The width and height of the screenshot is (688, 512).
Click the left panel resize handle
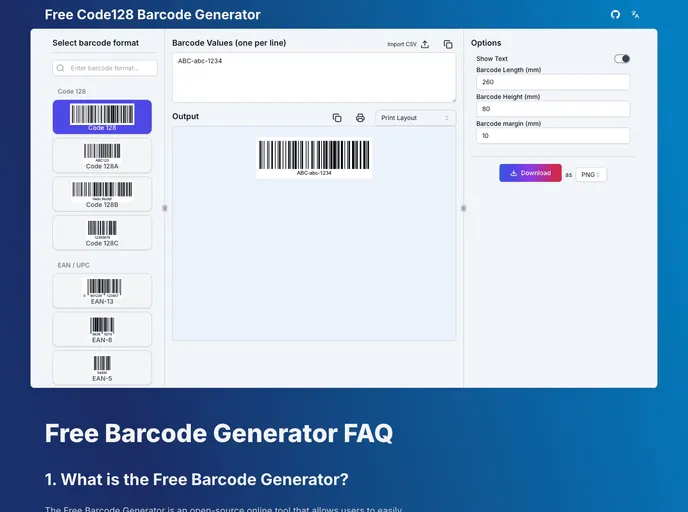tap(165, 208)
